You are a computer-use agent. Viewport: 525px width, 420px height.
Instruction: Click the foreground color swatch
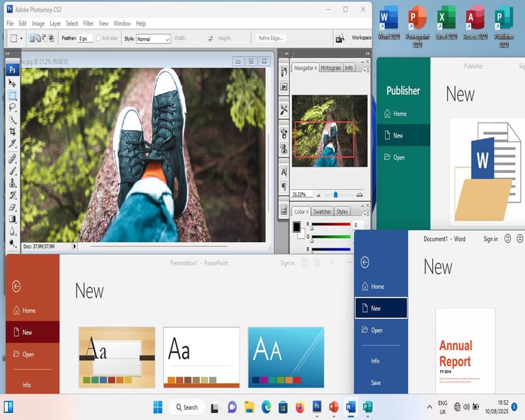297,226
